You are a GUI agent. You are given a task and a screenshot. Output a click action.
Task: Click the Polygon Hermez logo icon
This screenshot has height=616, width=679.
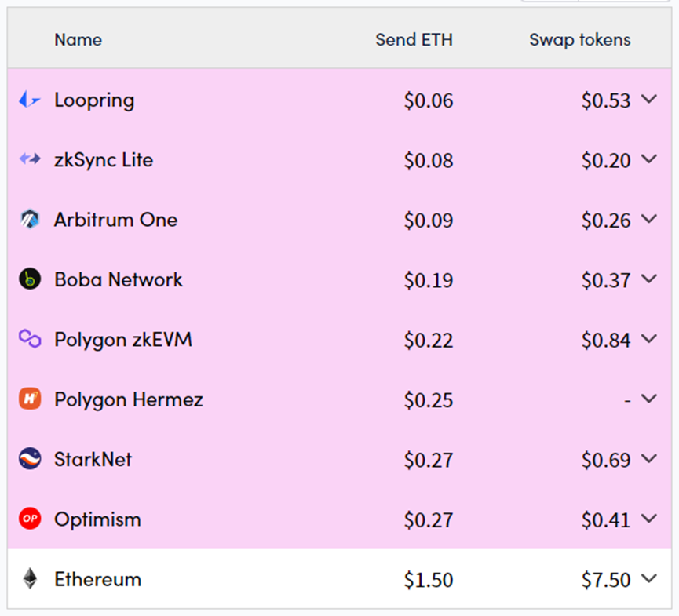(29, 399)
